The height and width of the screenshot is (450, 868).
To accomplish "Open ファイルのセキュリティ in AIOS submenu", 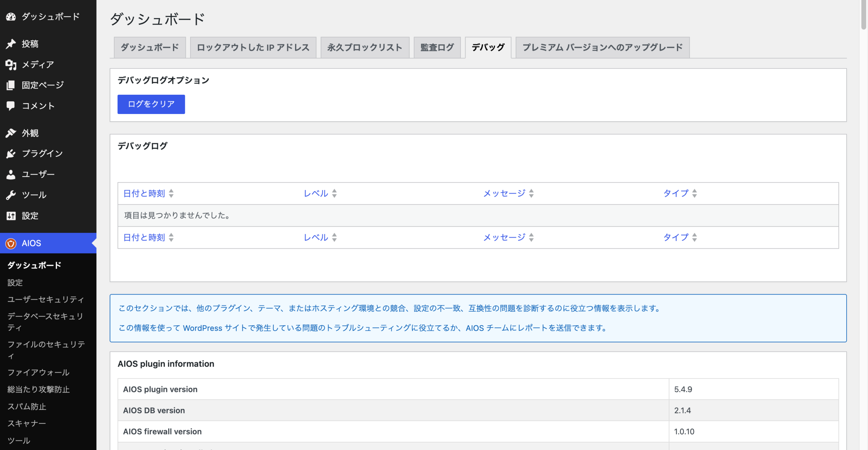I will (x=46, y=350).
